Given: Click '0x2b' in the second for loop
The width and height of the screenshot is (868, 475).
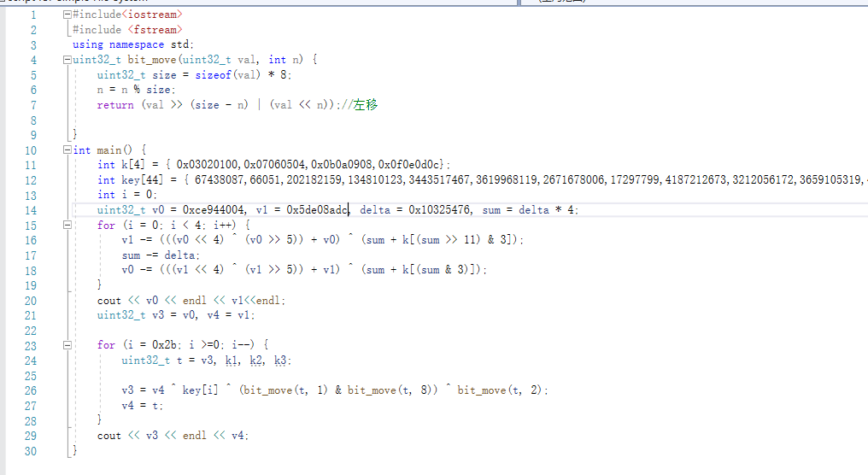Looking at the screenshot, I should pos(164,345).
